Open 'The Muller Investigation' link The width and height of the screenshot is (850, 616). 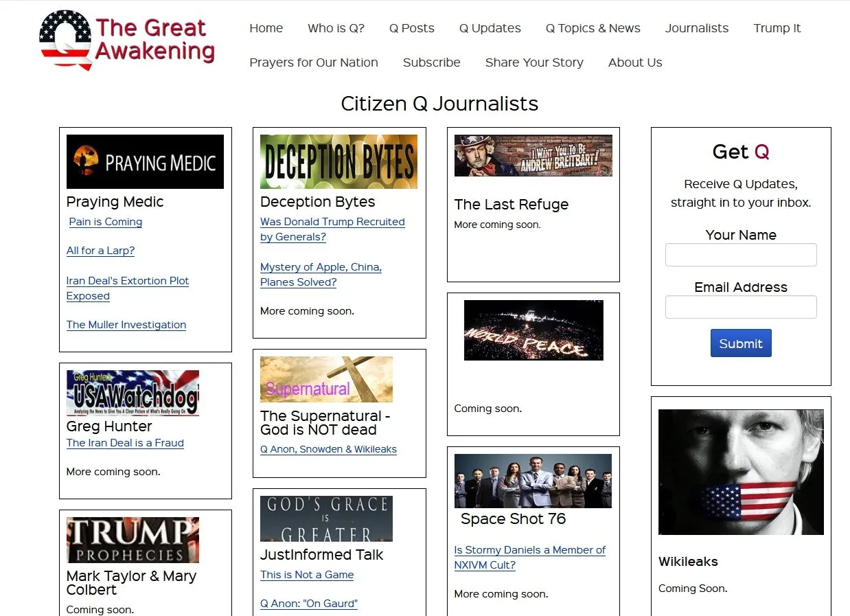click(x=126, y=325)
